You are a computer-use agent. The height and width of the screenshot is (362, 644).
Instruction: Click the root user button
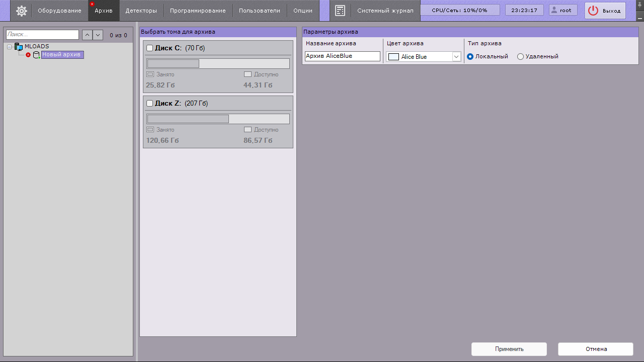tap(563, 10)
